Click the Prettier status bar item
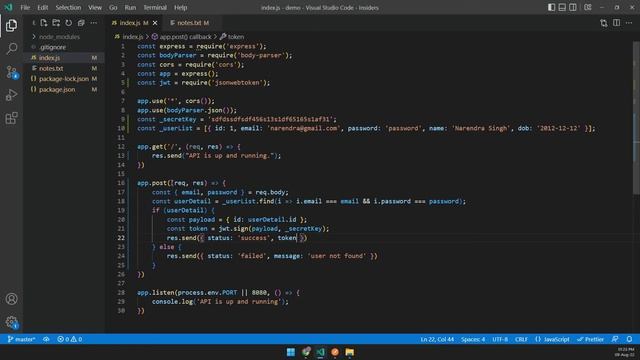This screenshot has width=640, height=360. [590, 339]
